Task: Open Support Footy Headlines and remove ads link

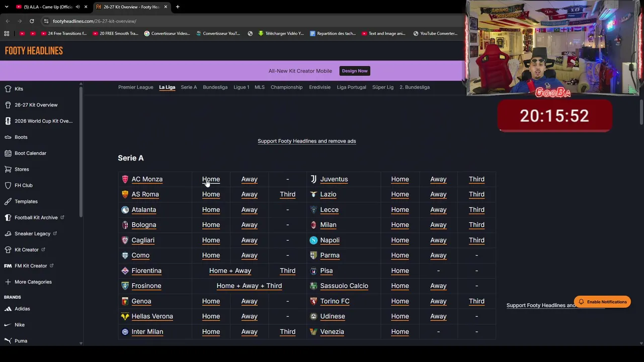Action: click(307, 141)
